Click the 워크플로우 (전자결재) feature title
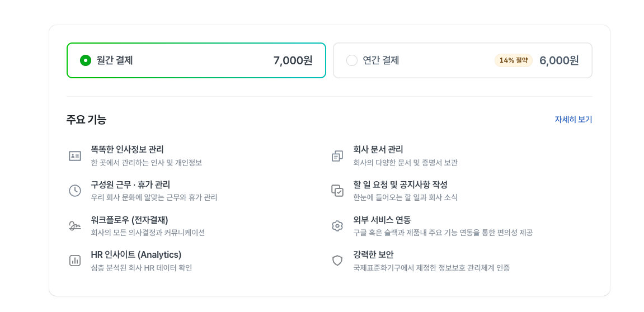644x312 pixels. point(129,220)
